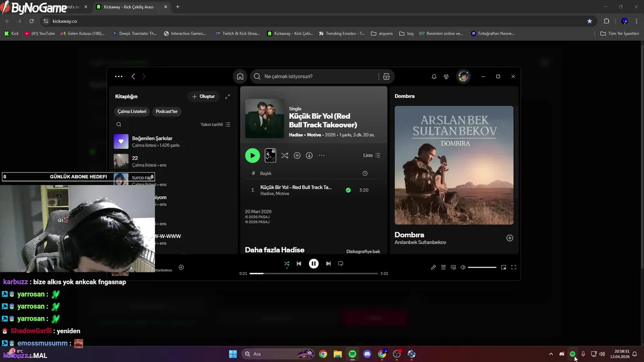The height and width of the screenshot is (362, 644).
Task: Bookmark this page with the star icon
Action: coord(590,21)
